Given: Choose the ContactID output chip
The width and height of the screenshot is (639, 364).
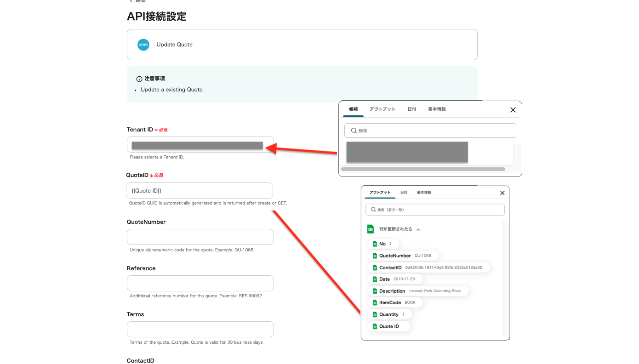Looking at the screenshot, I should pos(429,267).
